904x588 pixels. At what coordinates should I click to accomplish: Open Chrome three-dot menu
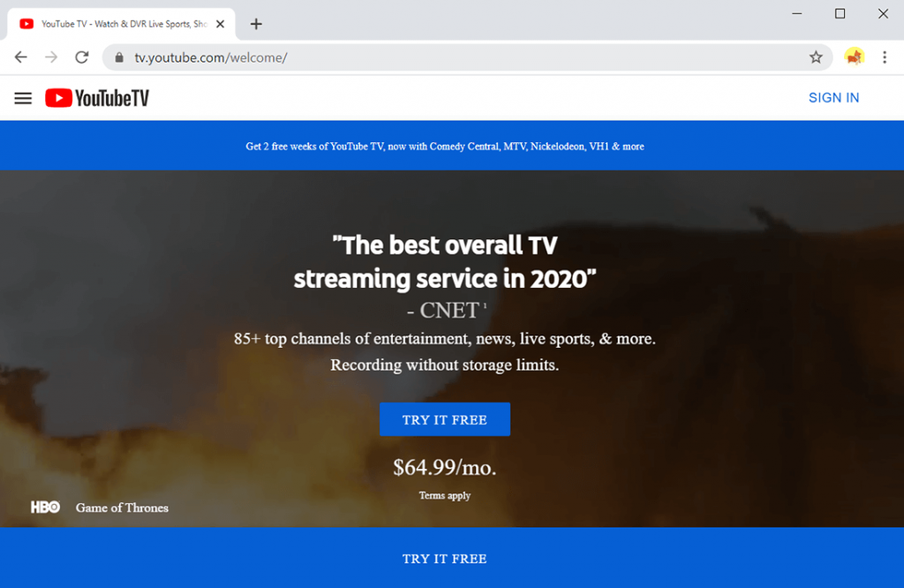coord(885,57)
